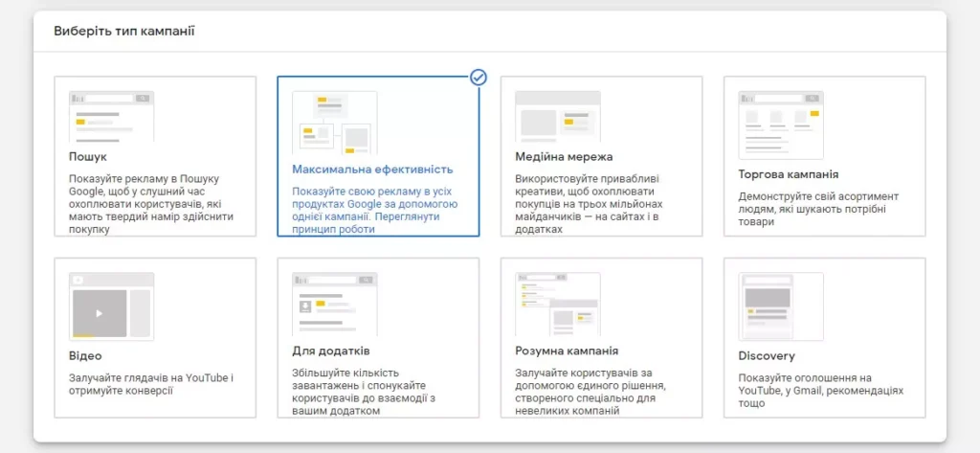Click the Медійна мережа illustration icon

(x=557, y=117)
